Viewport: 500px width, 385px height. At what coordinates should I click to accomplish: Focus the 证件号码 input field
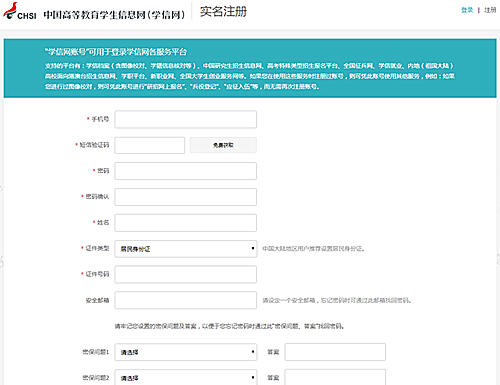click(x=186, y=274)
